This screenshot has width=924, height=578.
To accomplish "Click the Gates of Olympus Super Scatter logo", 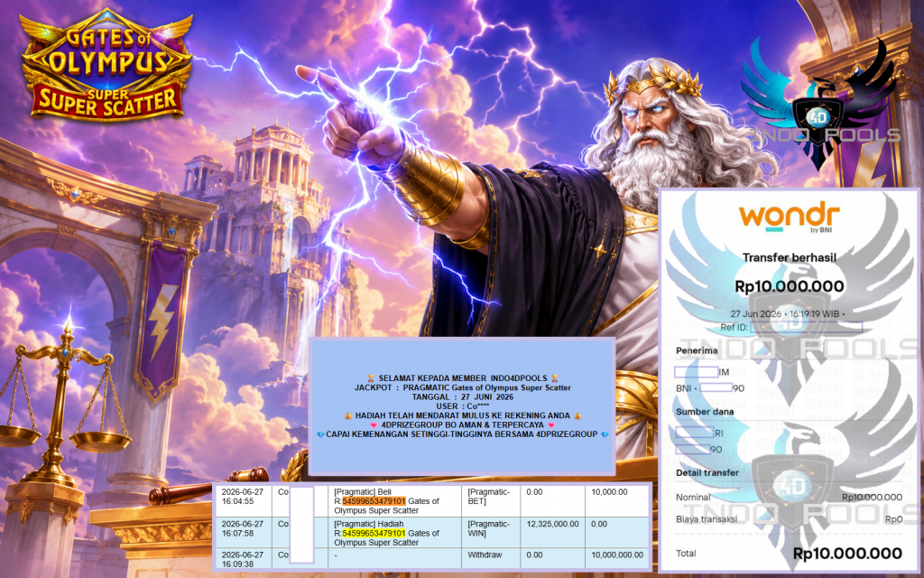I will 106,65.
